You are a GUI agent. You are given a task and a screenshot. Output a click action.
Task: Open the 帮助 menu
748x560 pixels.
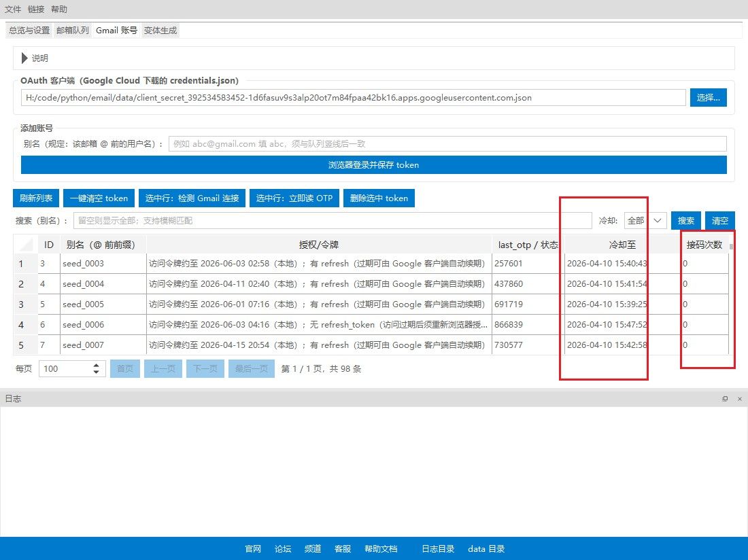click(59, 10)
